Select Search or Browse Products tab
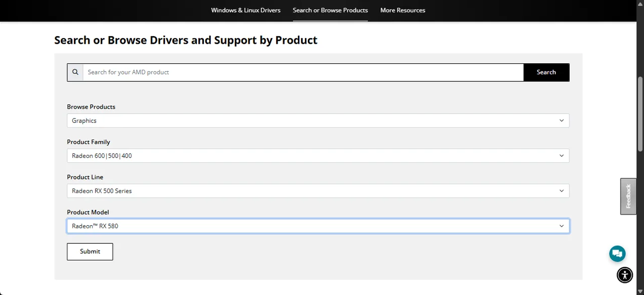The width and height of the screenshot is (644, 295). 330,10
